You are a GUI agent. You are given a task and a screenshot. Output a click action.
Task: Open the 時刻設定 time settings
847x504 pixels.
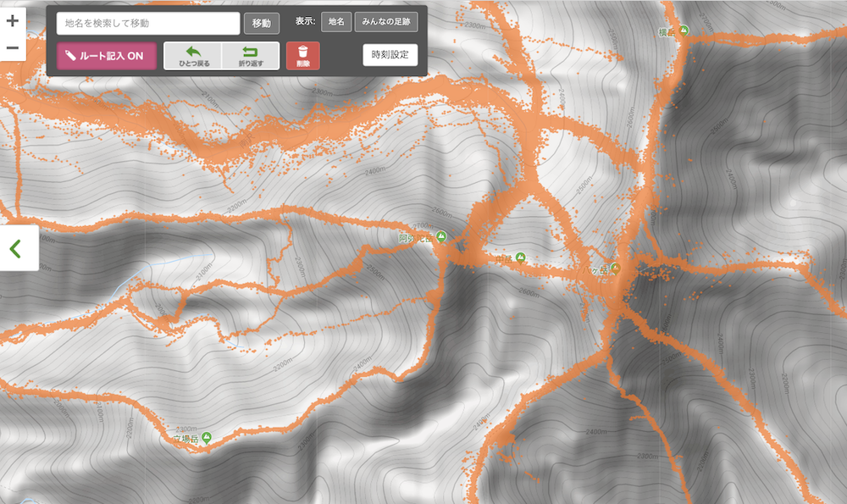click(x=390, y=54)
